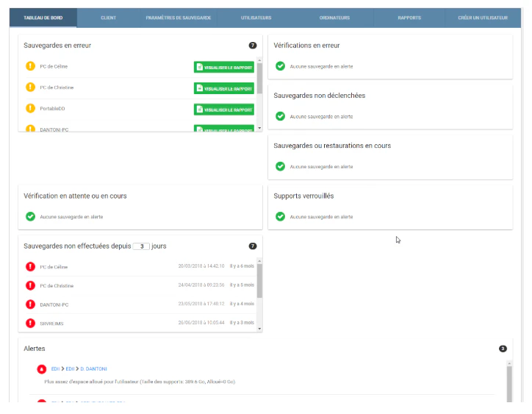The height and width of the screenshot is (414, 532).
Task: View the report for PortableDD
Action: tap(224, 110)
